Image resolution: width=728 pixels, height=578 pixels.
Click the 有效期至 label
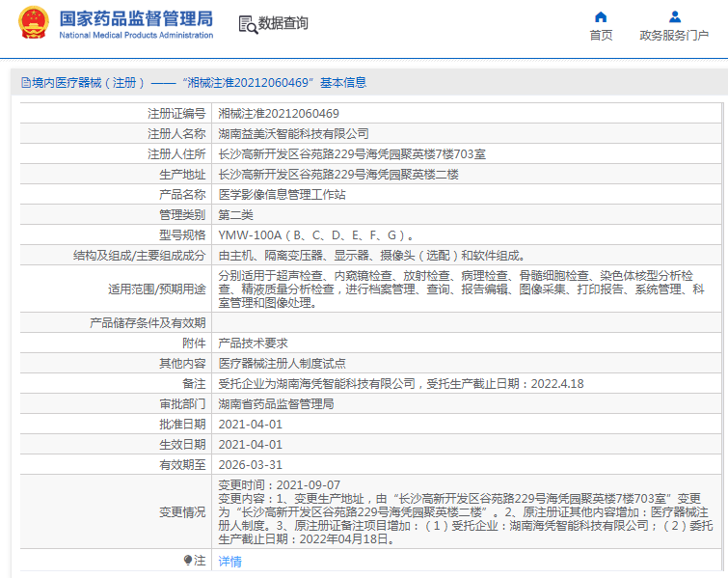tap(182, 465)
